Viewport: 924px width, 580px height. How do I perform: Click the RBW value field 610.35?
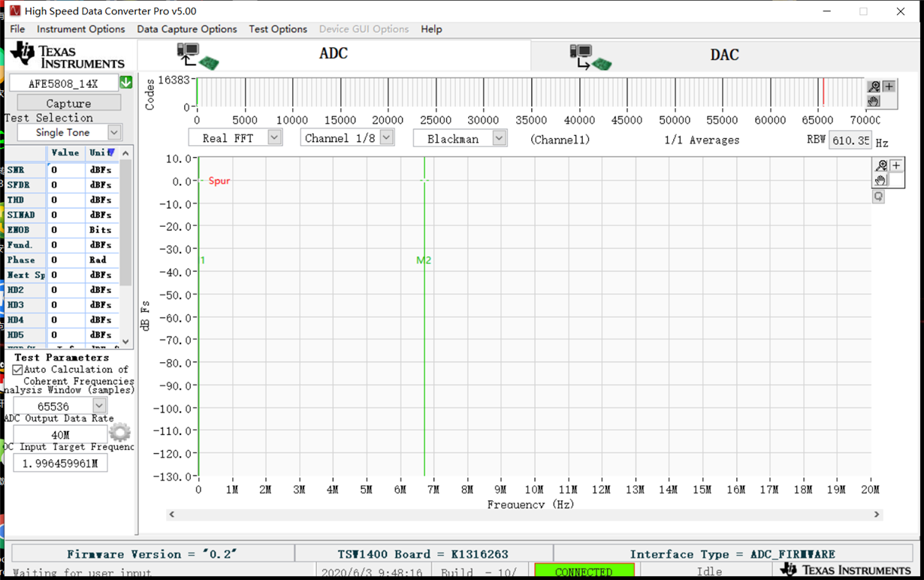850,140
